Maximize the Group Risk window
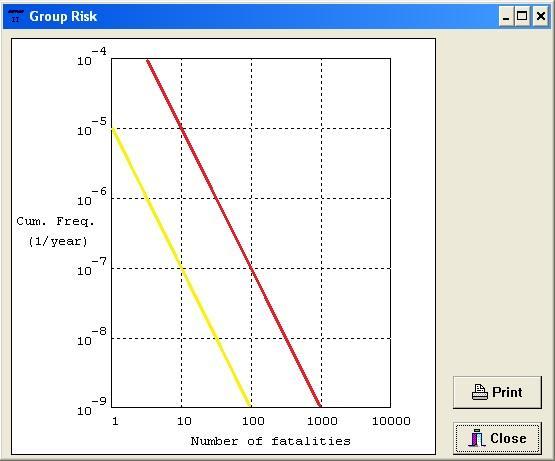 click(522, 16)
